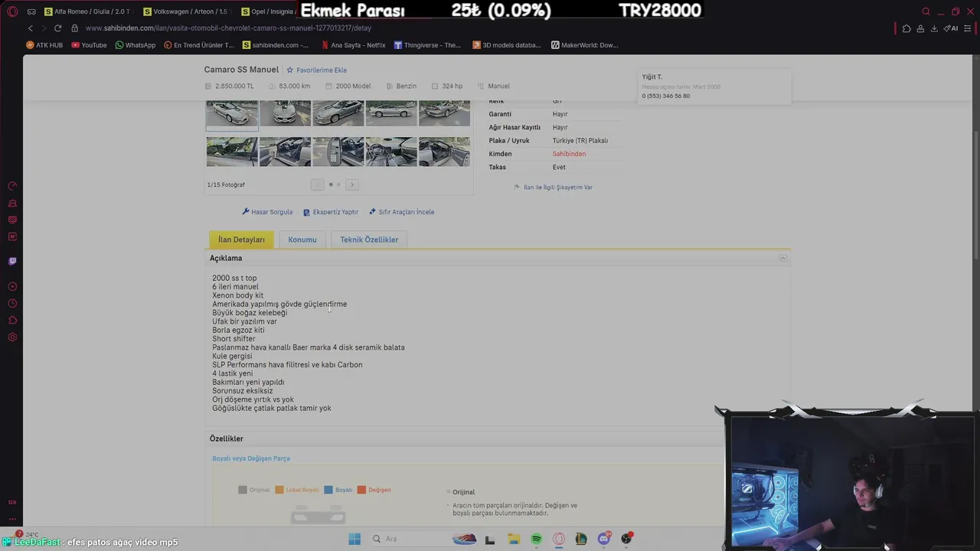Select the last bottom-row interior thumbnail
The width and height of the screenshot is (980, 551).
coord(445,152)
